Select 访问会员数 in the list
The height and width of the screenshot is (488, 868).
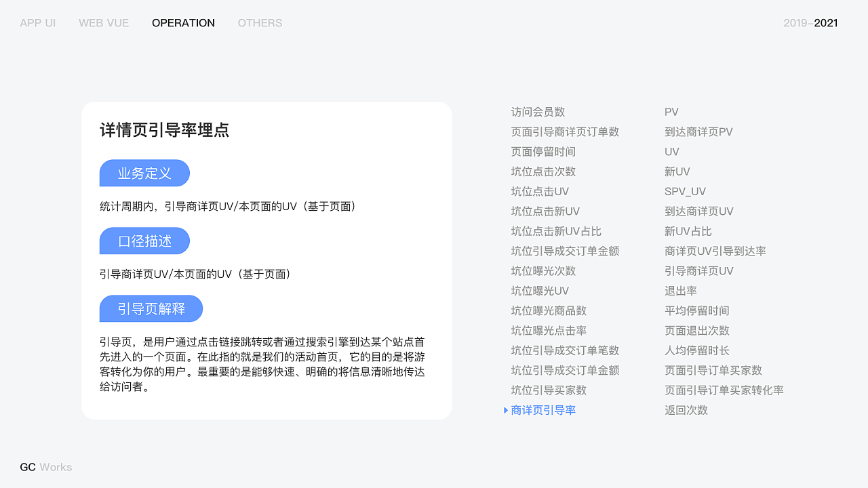[x=538, y=112]
